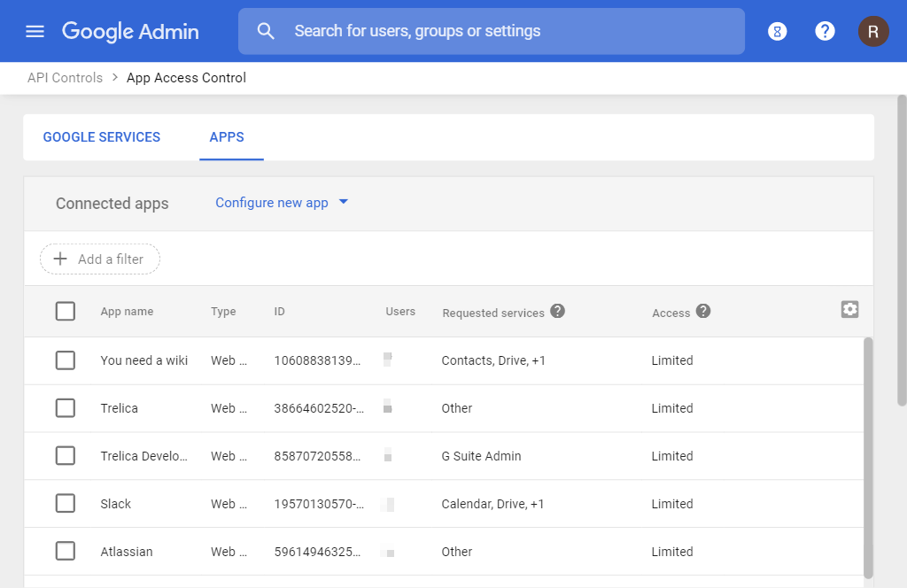Open the main hamburger menu
This screenshot has height=588, width=907.
[35, 32]
